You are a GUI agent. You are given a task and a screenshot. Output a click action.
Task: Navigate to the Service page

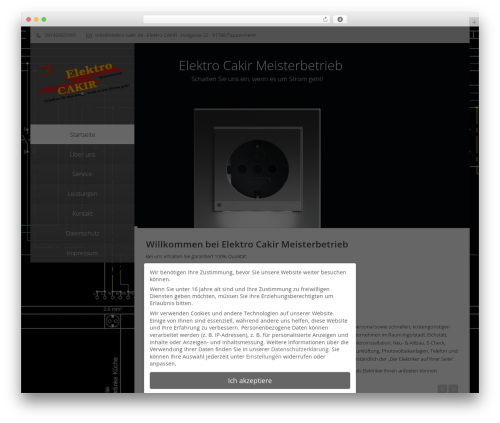pyautogui.click(x=82, y=174)
